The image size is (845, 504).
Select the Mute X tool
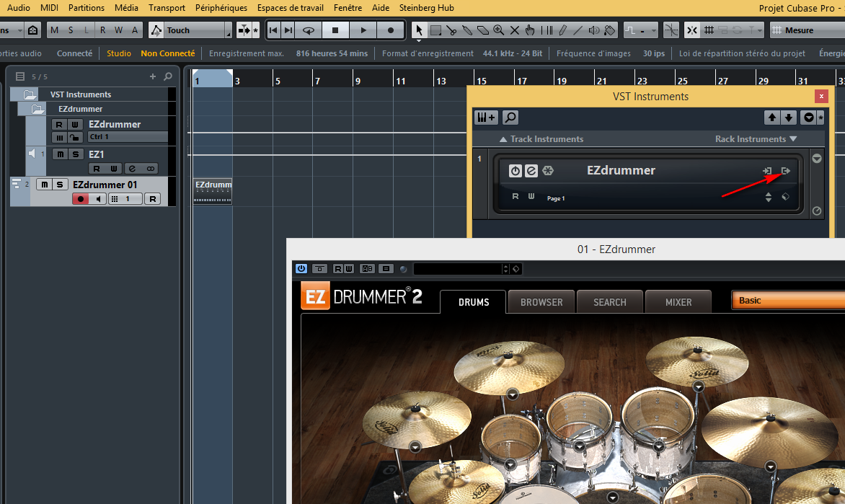[515, 30]
